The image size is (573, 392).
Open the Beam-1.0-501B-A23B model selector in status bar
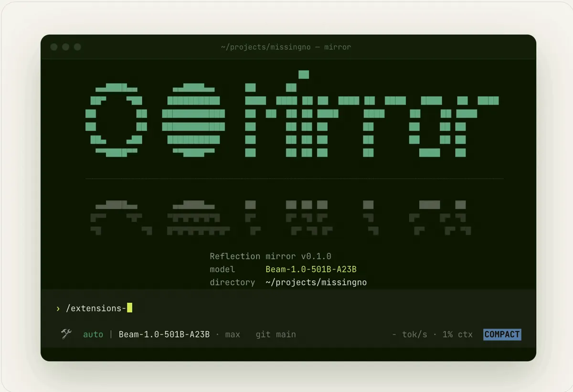coord(164,334)
